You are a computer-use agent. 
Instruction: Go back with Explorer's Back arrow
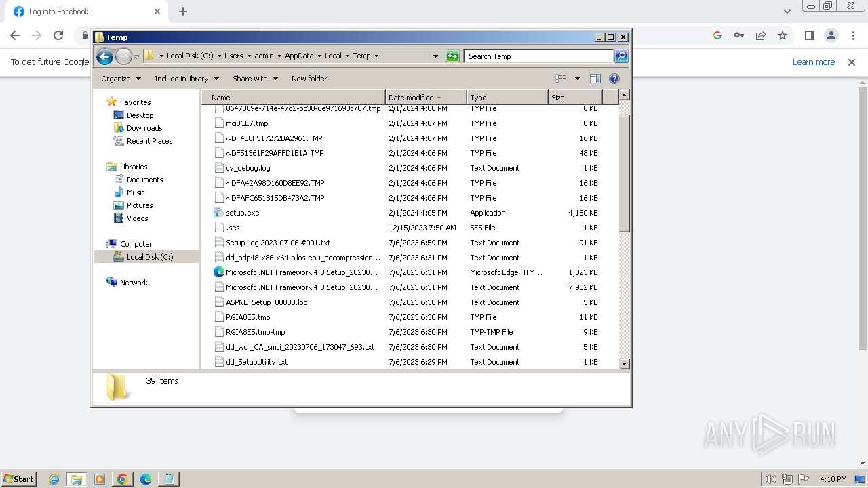coord(104,56)
